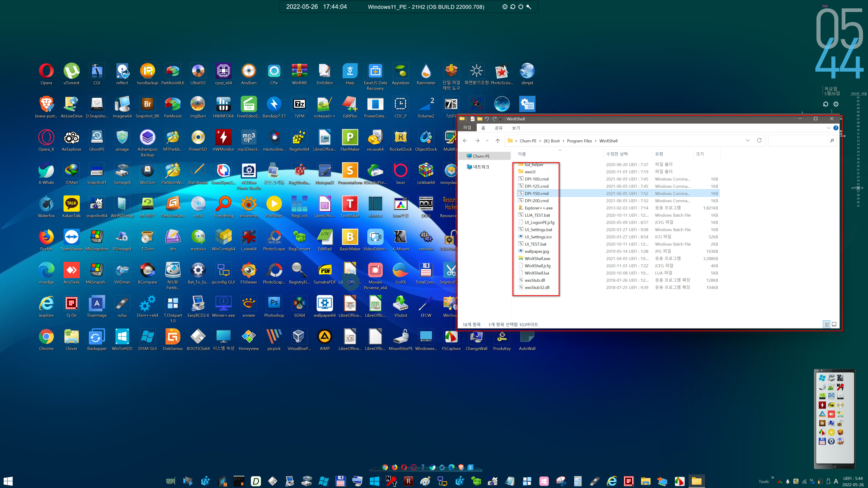This screenshot has height=488, width=868.
Task: Select WinXShell.exe in file list
Action: pyautogui.click(x=537, y=258)
